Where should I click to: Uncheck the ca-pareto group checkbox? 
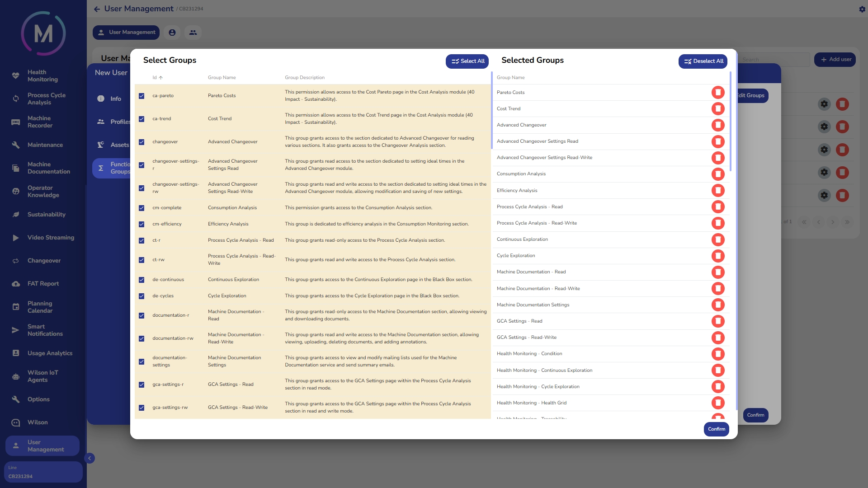point(142,96)
